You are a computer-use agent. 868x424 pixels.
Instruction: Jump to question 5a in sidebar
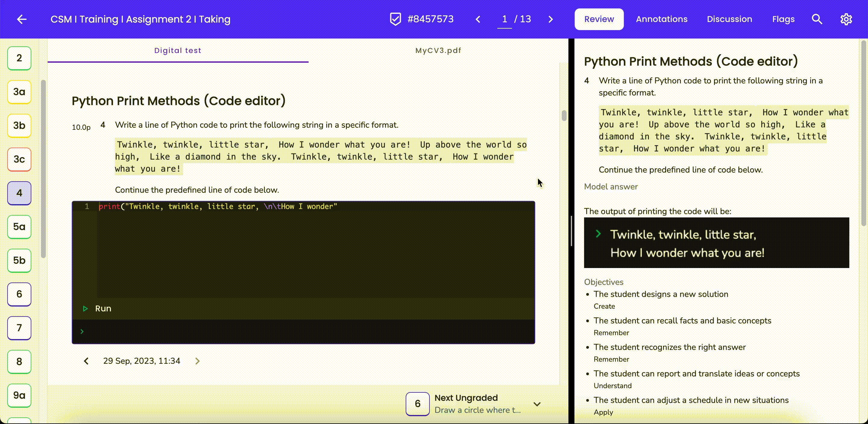19,227
